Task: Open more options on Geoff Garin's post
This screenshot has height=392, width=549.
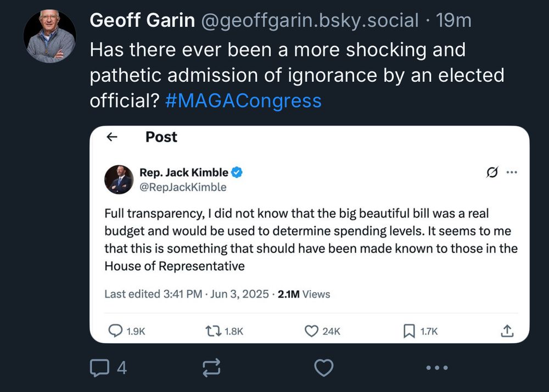Action: point(437,367)
